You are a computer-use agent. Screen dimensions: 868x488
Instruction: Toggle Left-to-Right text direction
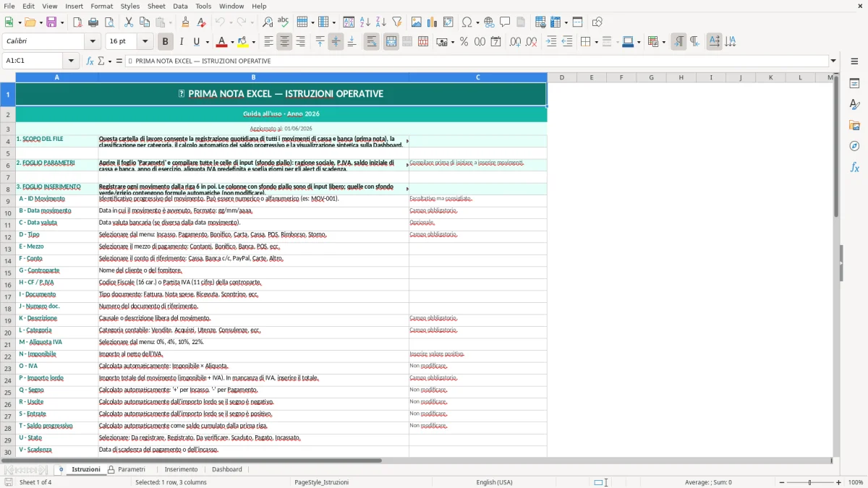point(678,42)
